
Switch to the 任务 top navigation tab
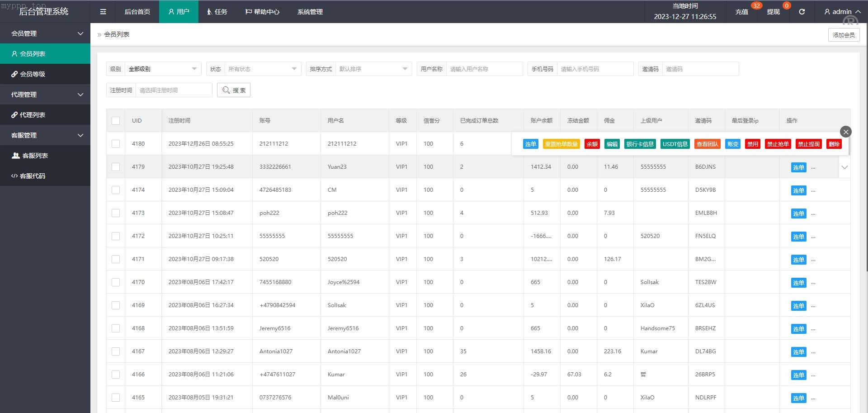tap(217, 12)
